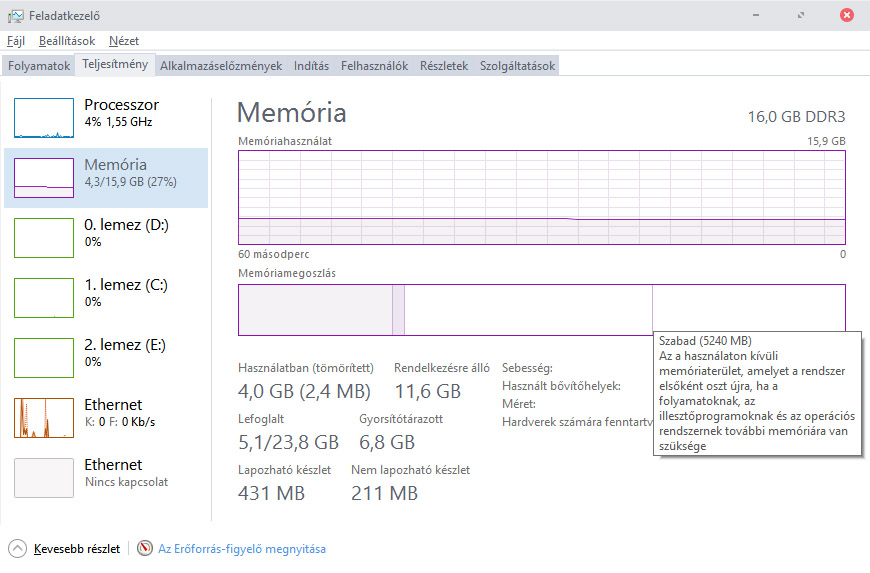
Task: Open the Nézet menu
Action: pos(124,41)
